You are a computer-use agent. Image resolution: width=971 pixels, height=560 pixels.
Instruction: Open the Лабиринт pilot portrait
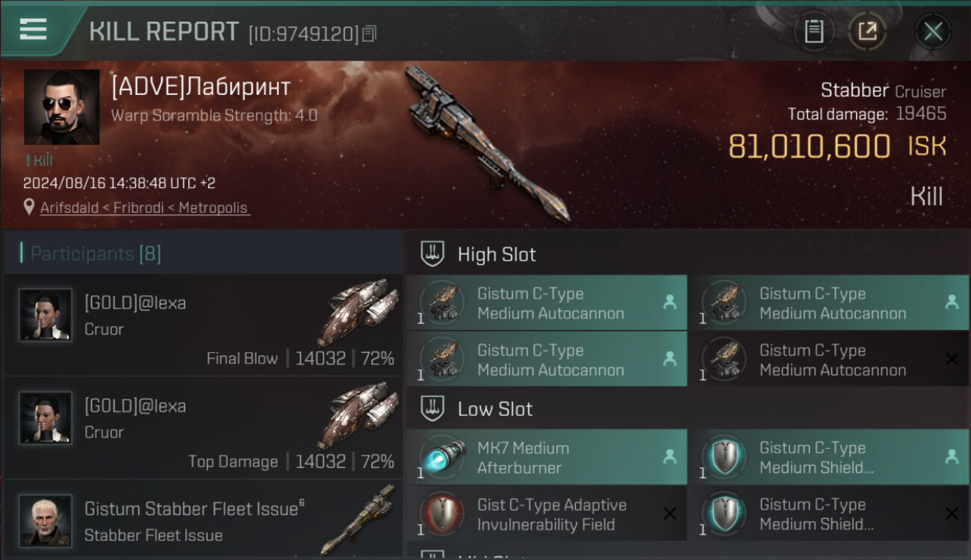tap(62, 108)
